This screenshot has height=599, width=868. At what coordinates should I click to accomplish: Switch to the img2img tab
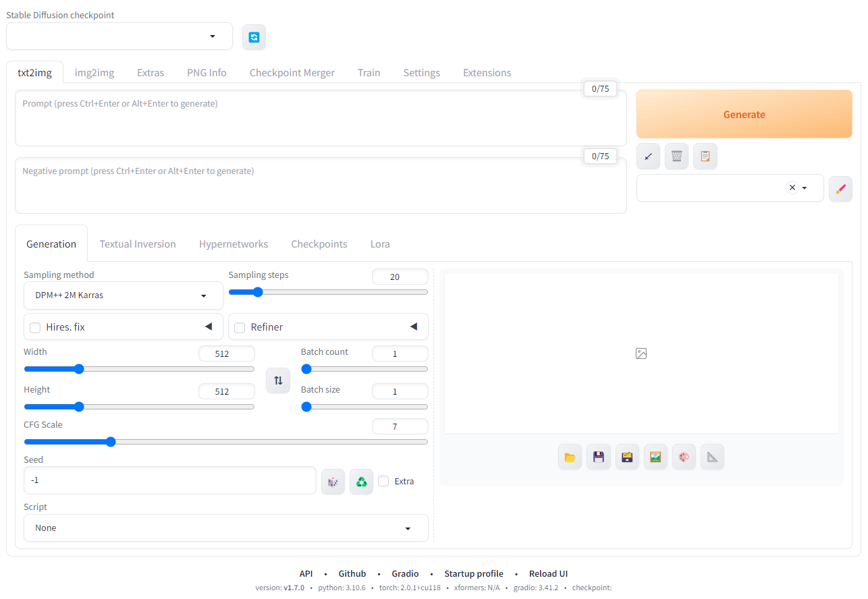tap(94, 73)
